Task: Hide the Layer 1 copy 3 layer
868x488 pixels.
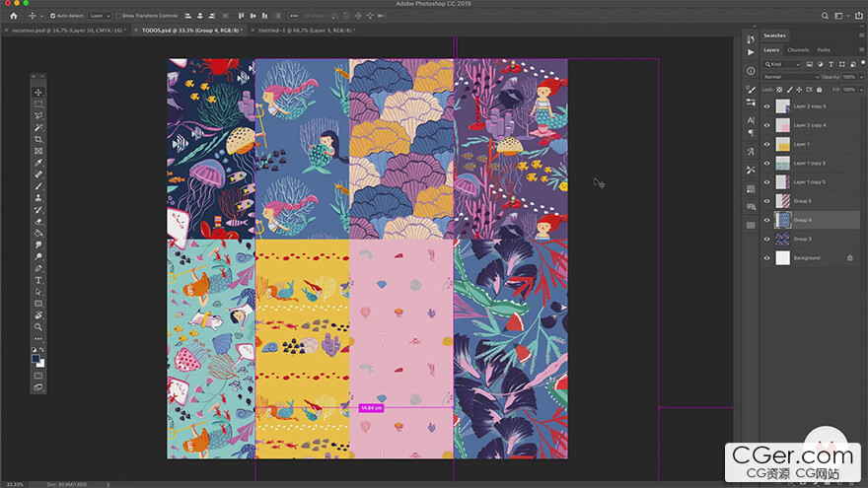Action: click(767, 164)
